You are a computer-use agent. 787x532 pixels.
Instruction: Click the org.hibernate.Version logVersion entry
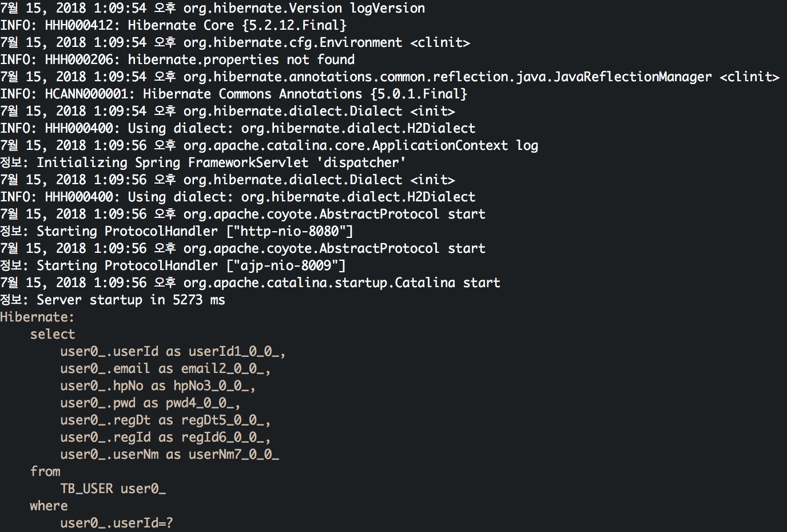click(x=304, y=9)
